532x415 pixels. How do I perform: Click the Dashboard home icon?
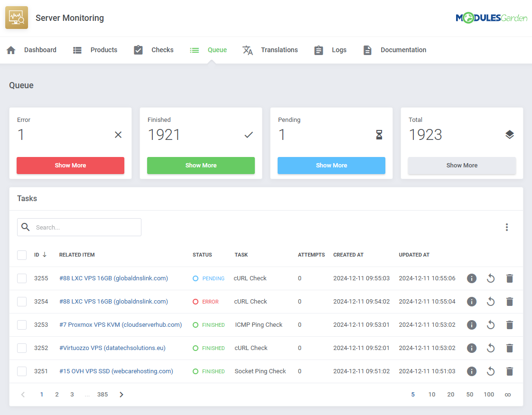coord(11,50)
